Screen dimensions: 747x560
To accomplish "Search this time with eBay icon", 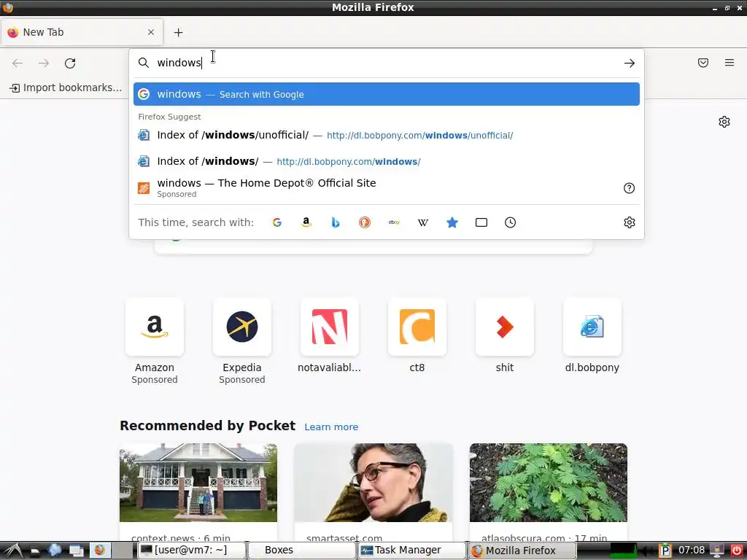I will [x=394, y=222].
